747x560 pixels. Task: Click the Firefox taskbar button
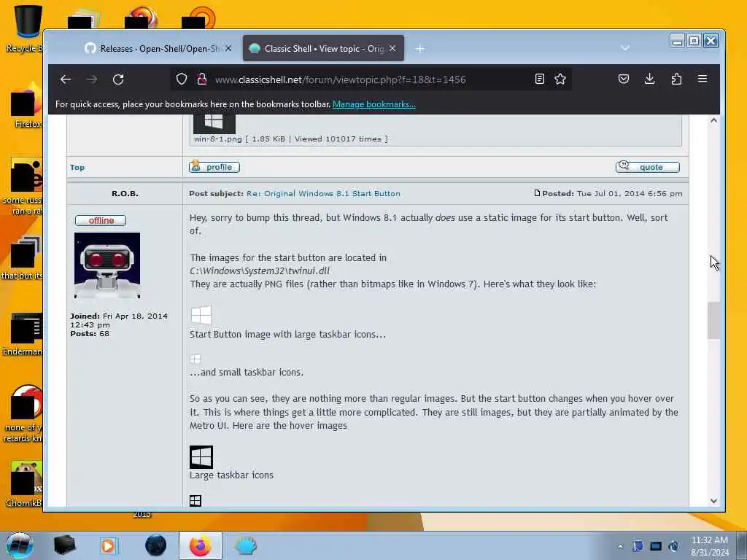click(x=200, y=545)
